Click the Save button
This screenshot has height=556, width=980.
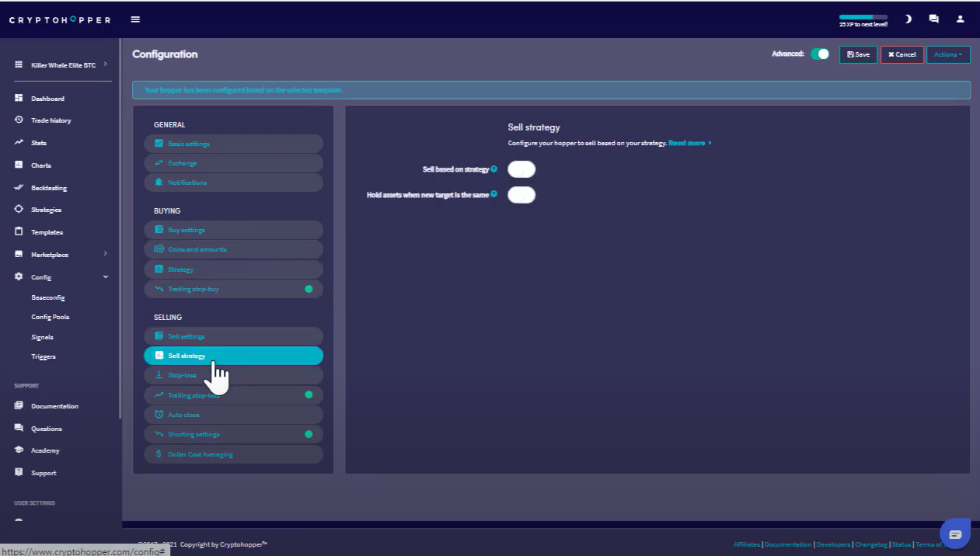point(858,54)
